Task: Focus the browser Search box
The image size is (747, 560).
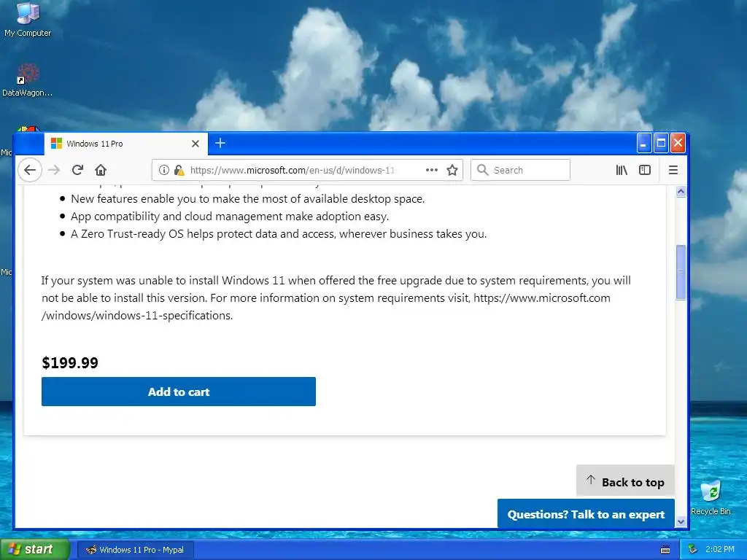Action: 520,170
